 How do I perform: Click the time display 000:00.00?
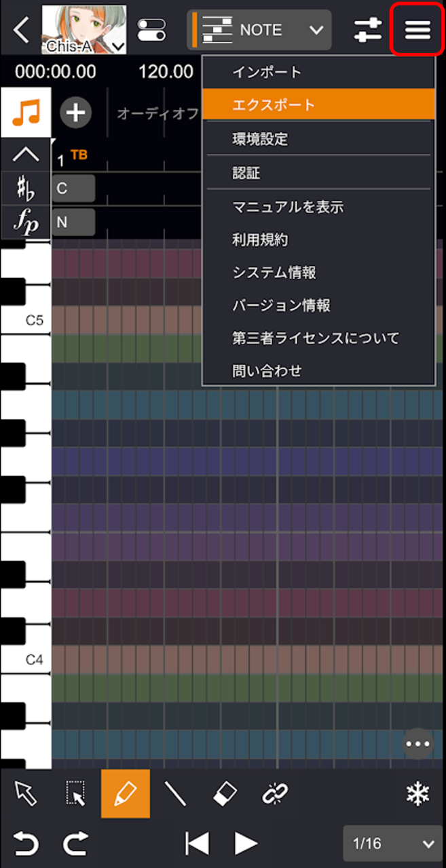coord(56,71)
